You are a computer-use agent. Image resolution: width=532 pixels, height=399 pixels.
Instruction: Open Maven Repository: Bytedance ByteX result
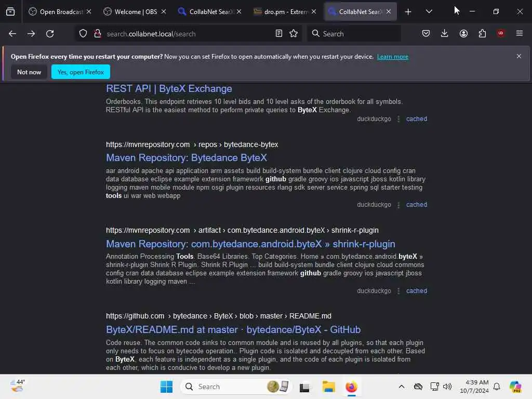[x=187, y=158]
